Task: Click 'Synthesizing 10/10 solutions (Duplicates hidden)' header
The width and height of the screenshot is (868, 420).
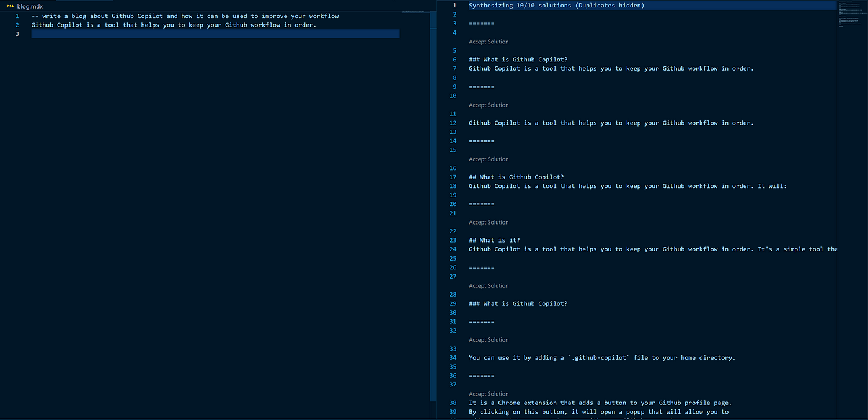Action: 556,5
